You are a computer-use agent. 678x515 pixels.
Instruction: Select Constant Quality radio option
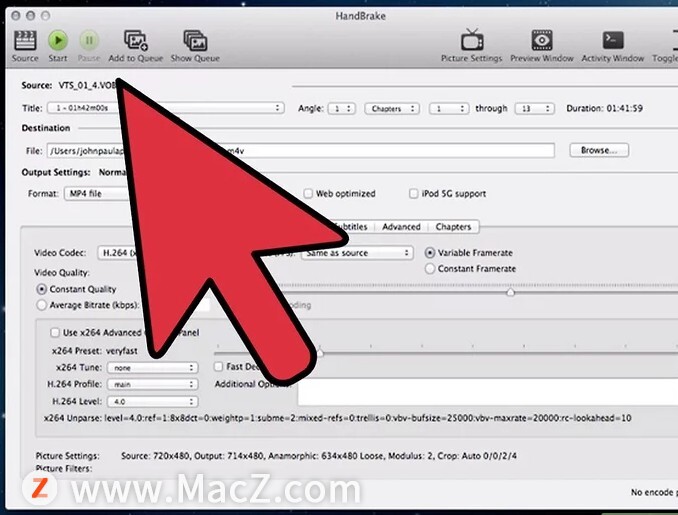pyautogui.click(x=42, y=289)
